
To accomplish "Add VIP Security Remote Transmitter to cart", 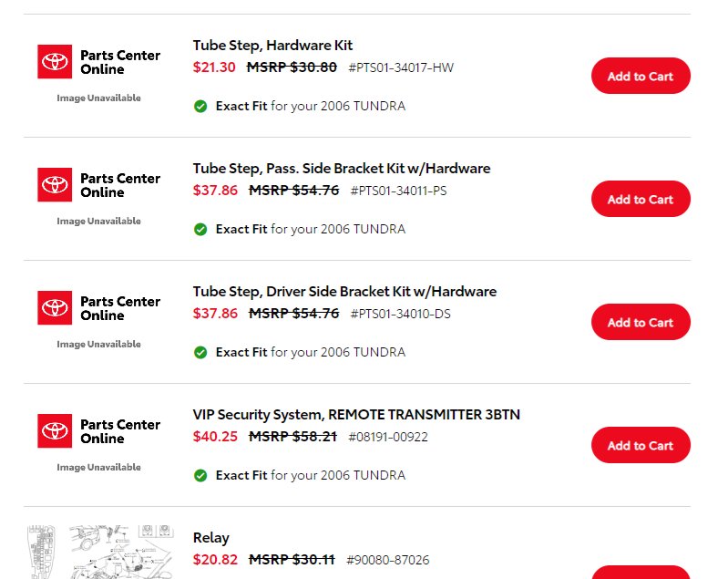I will pyautogui.click(x=641, y=445).
